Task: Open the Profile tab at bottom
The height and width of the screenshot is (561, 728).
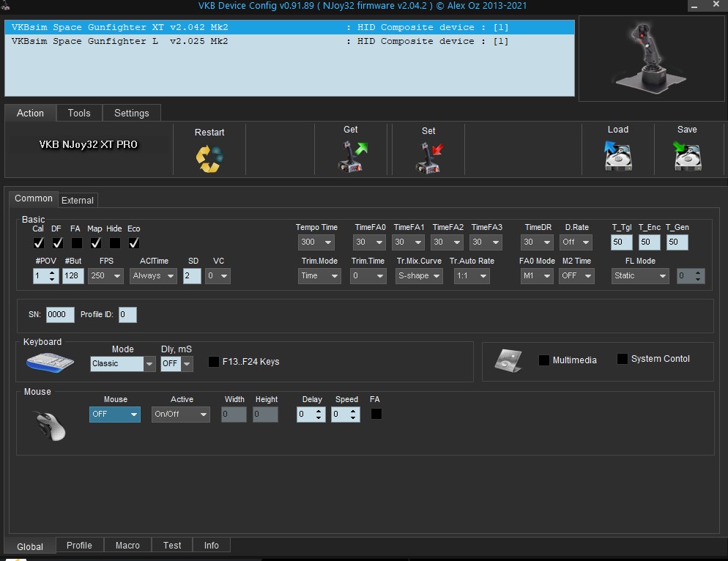Action: [x=79, y=545]
